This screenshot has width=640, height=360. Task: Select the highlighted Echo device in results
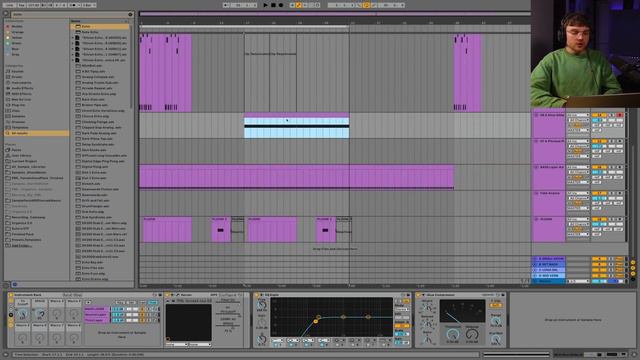[100, 26]
